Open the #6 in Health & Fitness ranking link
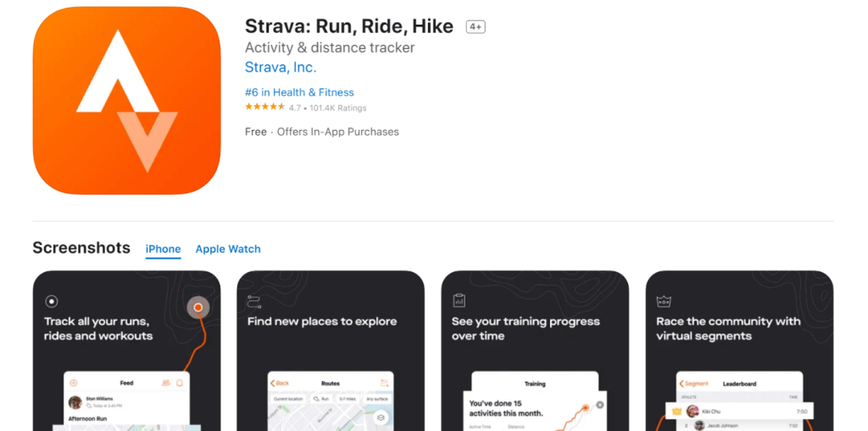The width and height of the screenshot is (868, 431). [x=299, y=92]
